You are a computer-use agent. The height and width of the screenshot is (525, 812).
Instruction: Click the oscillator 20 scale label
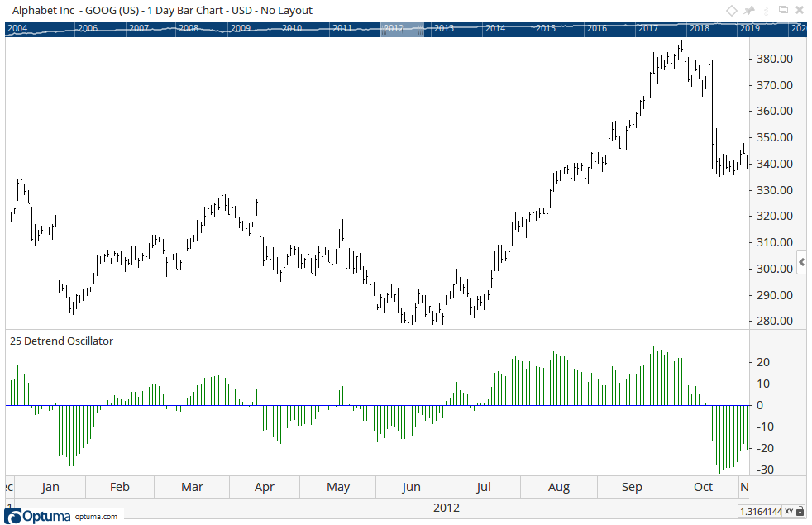763,362
